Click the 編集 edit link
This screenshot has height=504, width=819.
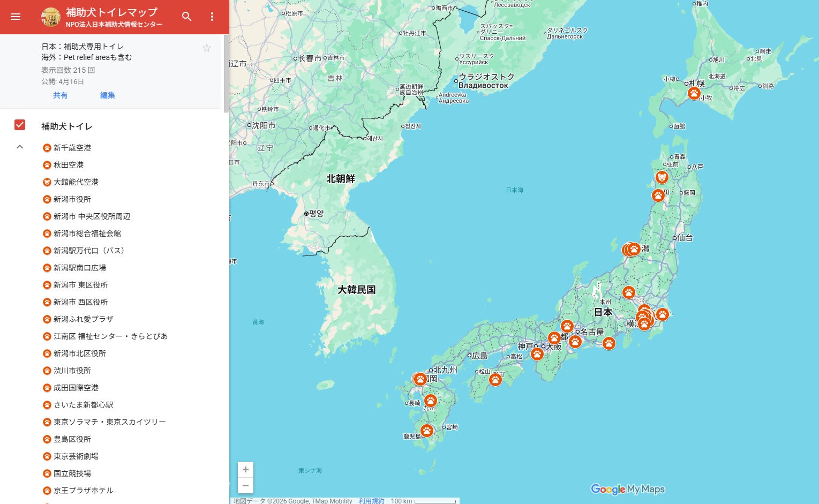[x=108, y=95]
